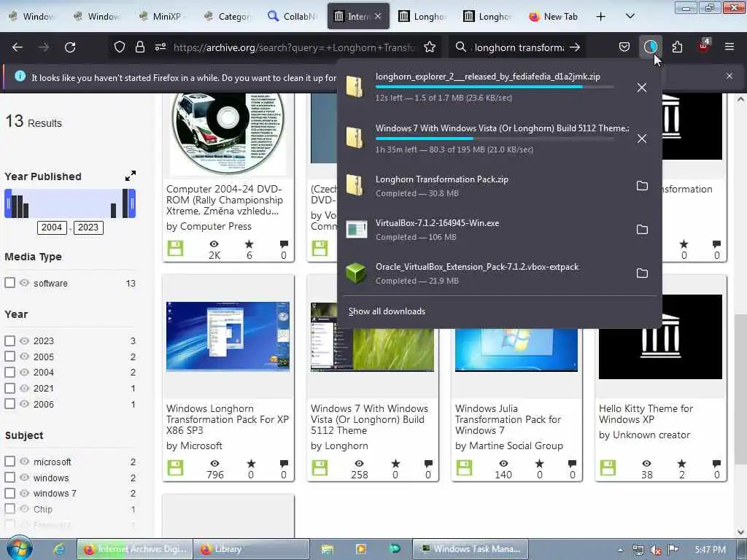Viewport: 747px width, 560px height.
Task: Open the Firefox hamburger application menu
Action: click(x=729, y=47)
